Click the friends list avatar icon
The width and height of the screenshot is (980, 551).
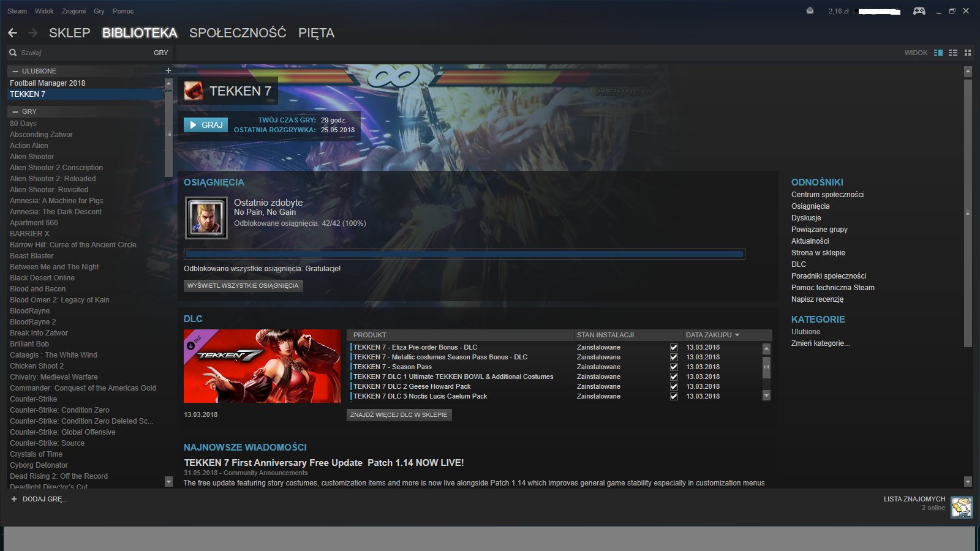[961, 507]
